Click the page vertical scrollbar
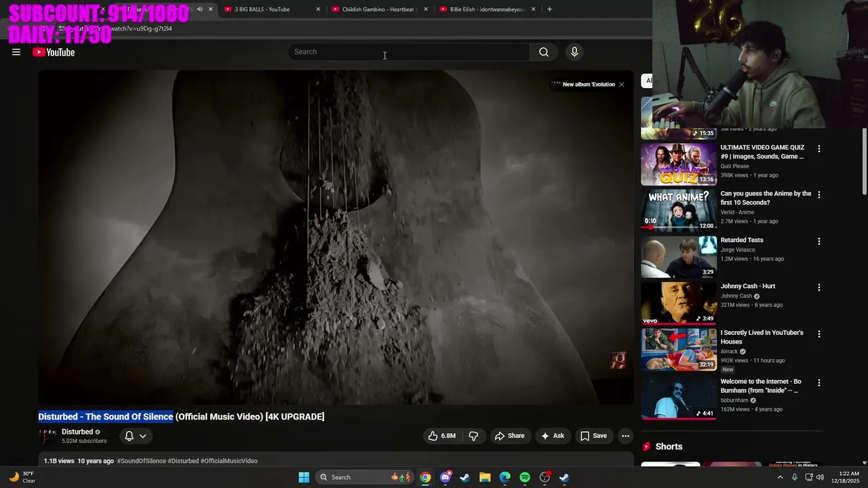This screenshot has height=488, width=868. point(864,161)
